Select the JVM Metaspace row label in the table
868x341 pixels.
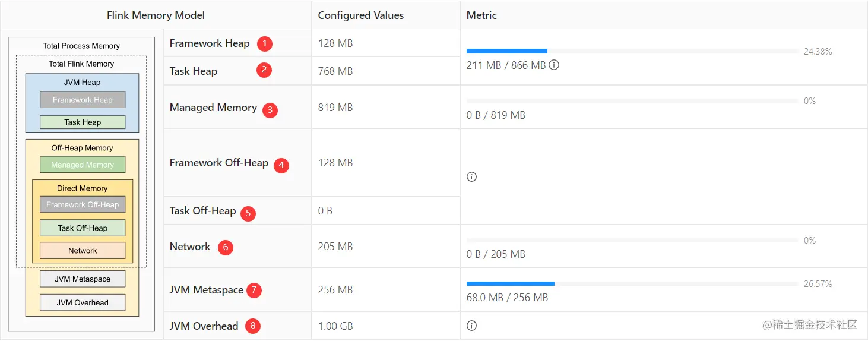[207, 290]
